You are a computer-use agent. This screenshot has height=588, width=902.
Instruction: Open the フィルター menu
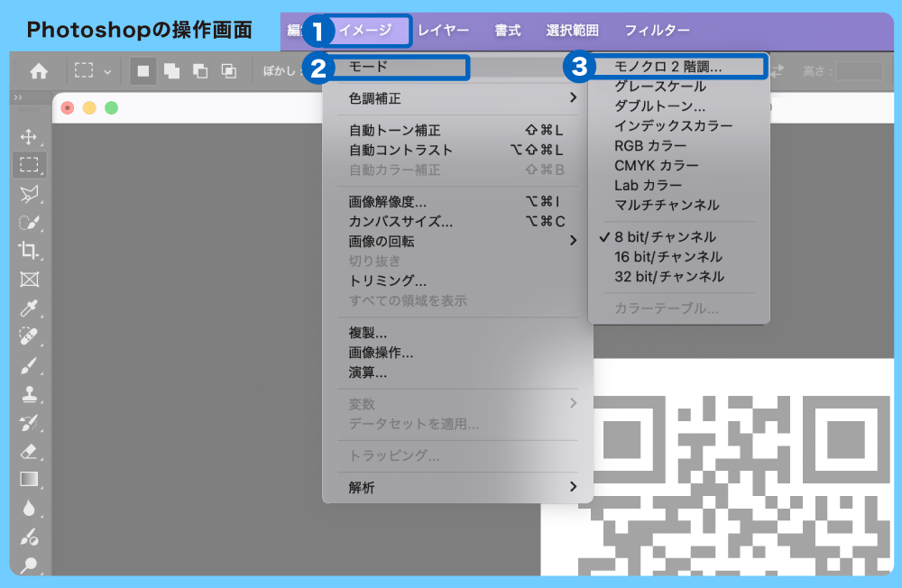click(657, 30)
